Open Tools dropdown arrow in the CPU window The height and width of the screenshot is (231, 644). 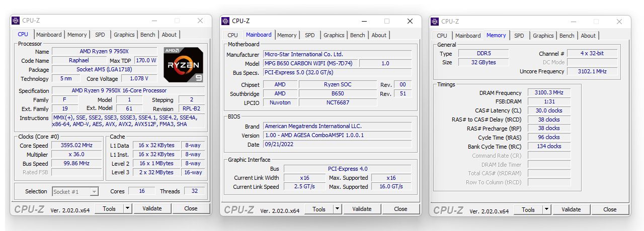click(127, 208)
